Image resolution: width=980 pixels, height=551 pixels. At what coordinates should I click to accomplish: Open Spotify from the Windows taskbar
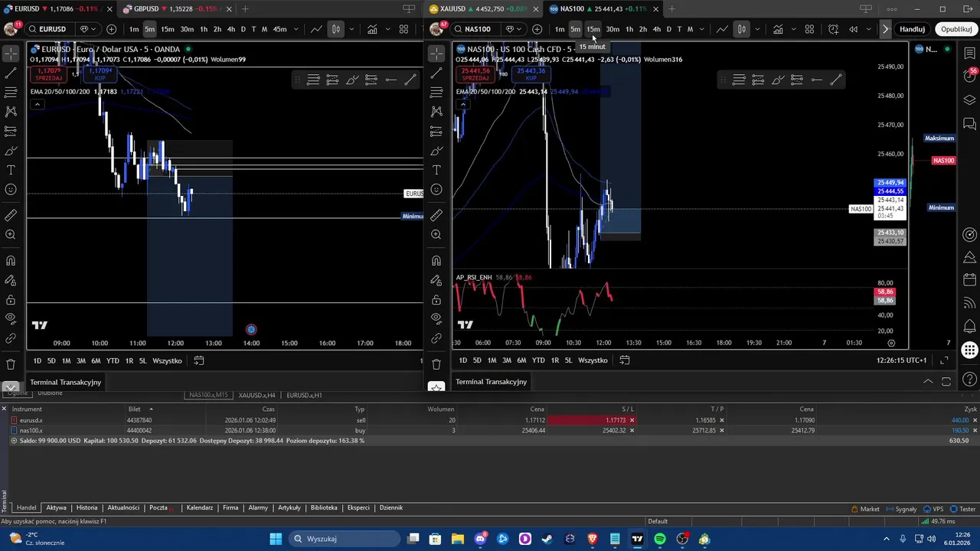[x=660, y=539]
